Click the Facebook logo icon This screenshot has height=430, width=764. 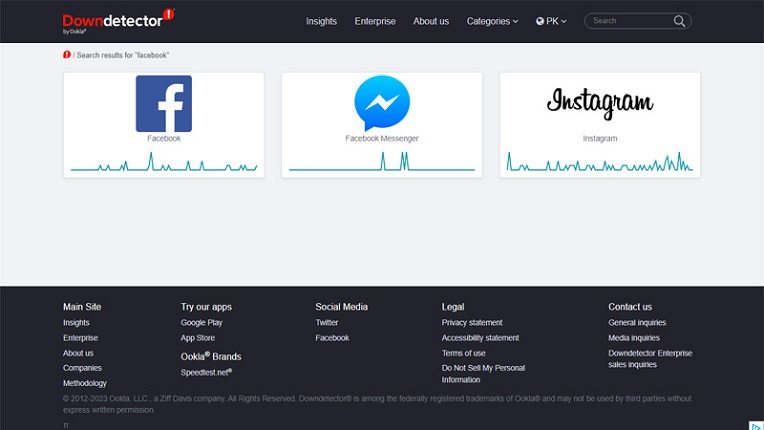tap(164, 104)
